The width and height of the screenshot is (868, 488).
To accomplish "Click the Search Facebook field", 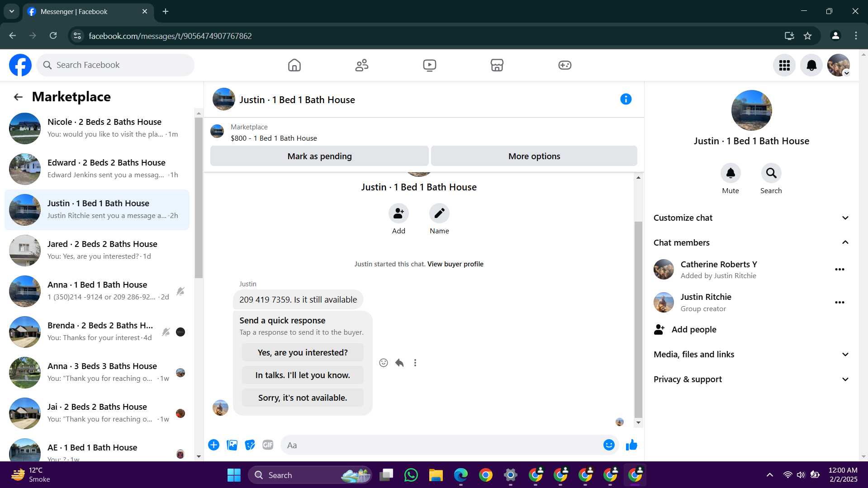I will pos(115,65).
